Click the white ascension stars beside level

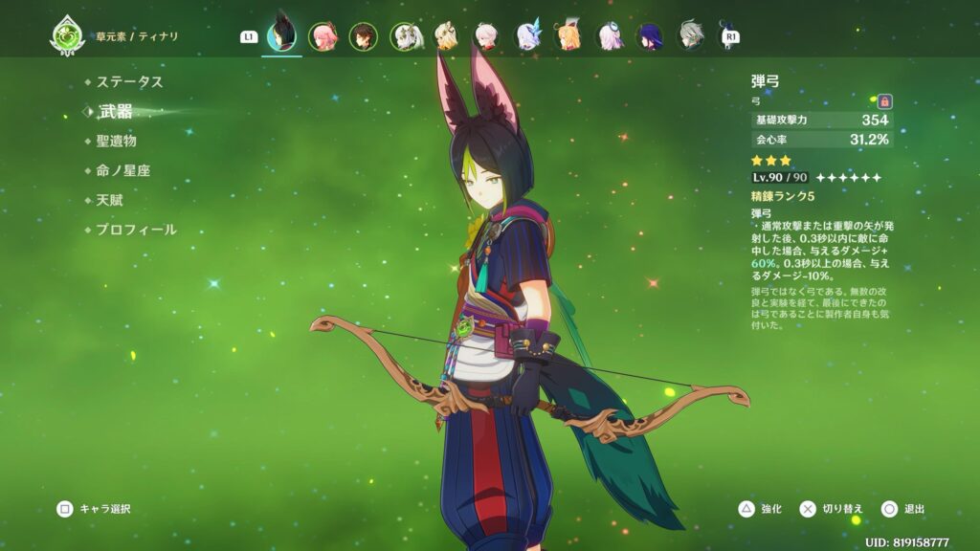tap(849, 178)
